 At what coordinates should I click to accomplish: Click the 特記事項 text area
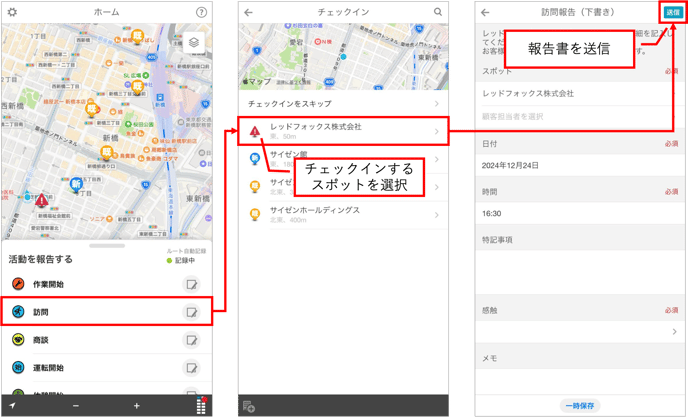[x=579, y=272]
